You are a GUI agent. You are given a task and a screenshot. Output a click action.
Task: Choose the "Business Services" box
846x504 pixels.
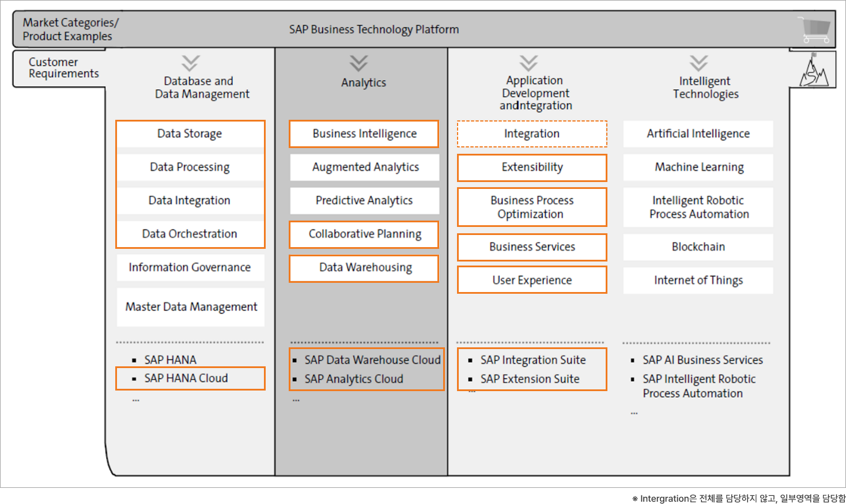(x=532, y=247)
